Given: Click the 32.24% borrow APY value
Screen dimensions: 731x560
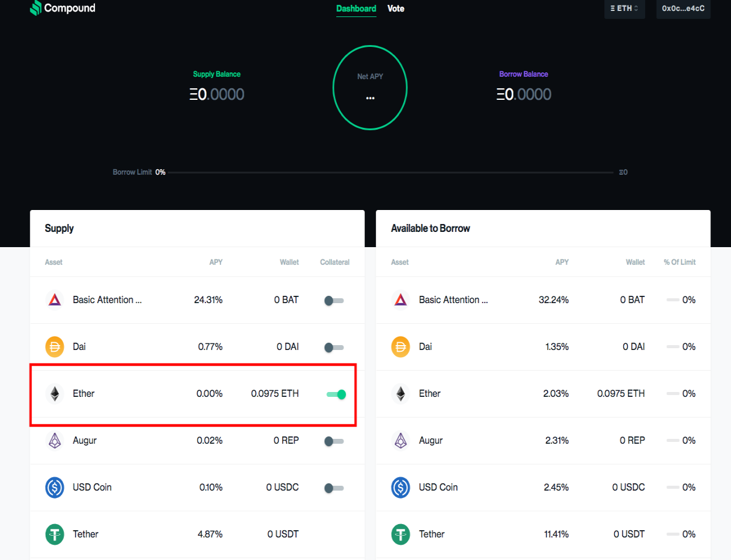Looking at the screenshot, I should tap(554, 299).
